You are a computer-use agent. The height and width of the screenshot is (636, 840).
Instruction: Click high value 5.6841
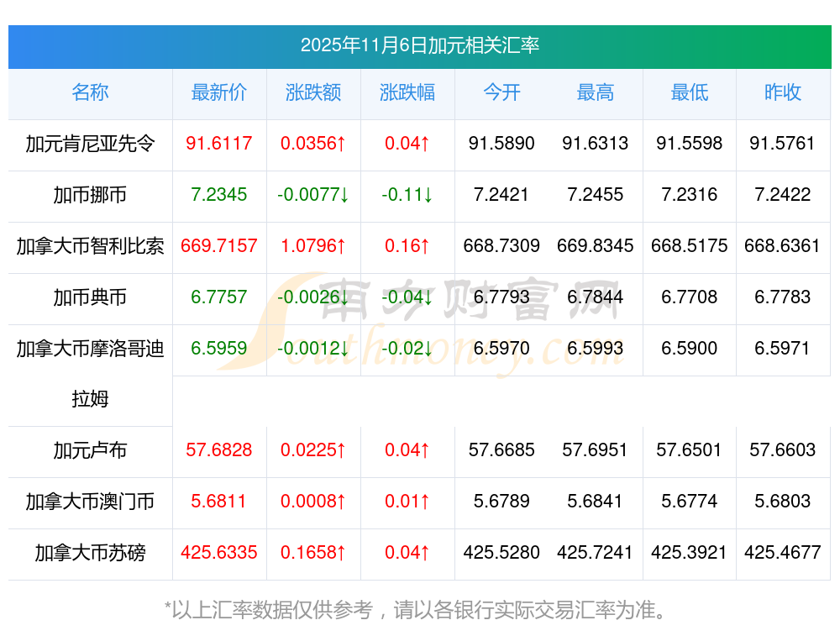pyautogui.click(x=596, y=502)
